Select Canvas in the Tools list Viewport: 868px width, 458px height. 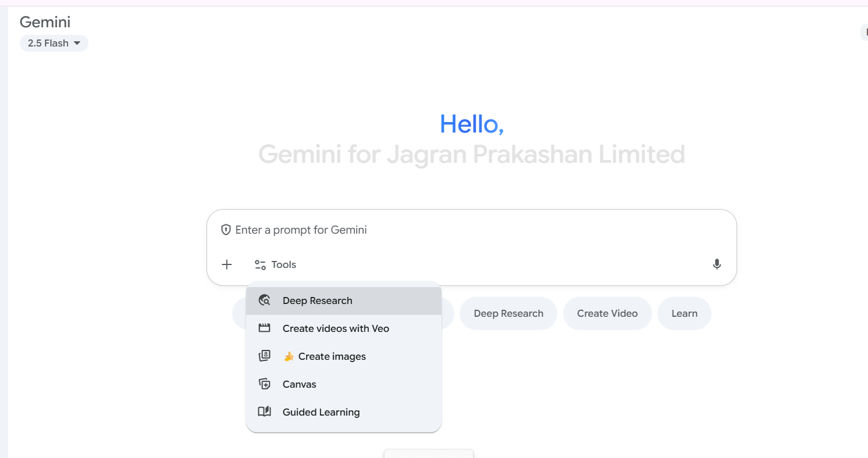[299, 384]
